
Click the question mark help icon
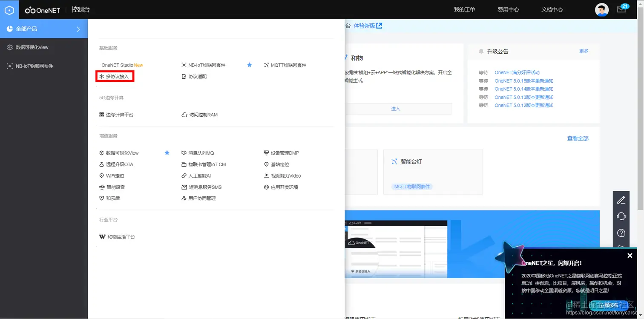621,233
